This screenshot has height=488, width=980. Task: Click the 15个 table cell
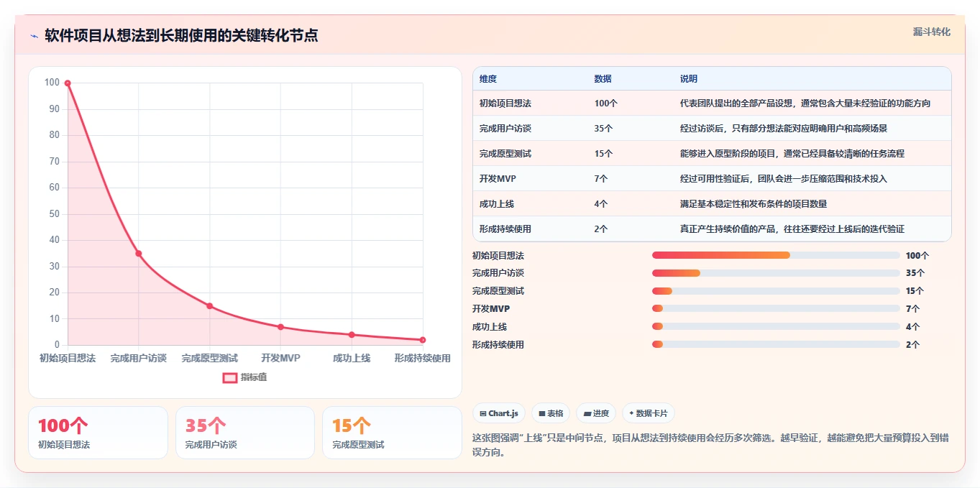click(604, 154)
